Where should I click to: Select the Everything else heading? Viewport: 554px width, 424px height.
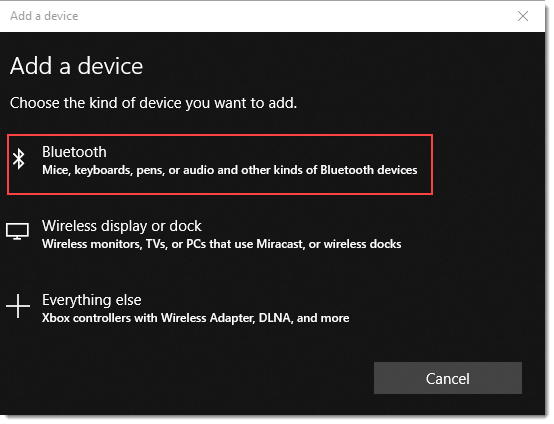click(x=92, y=300)
